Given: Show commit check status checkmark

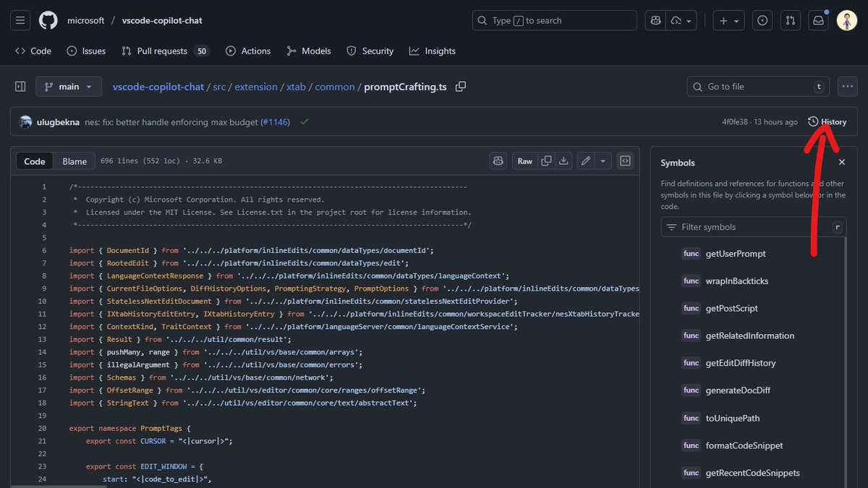Looking at the screenshot, I should point(304,122).
